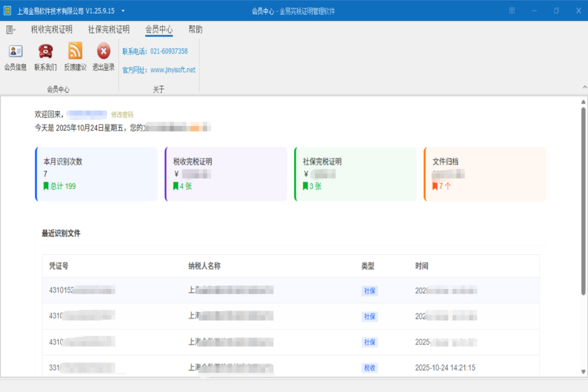
Task: Click the 社保完税证明 summary card
Action: click(355, 174)
